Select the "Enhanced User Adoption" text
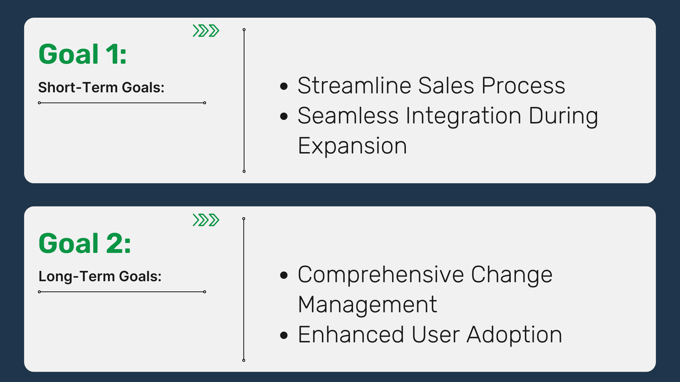The image size is (680, 382). click(x=430, y=335)
